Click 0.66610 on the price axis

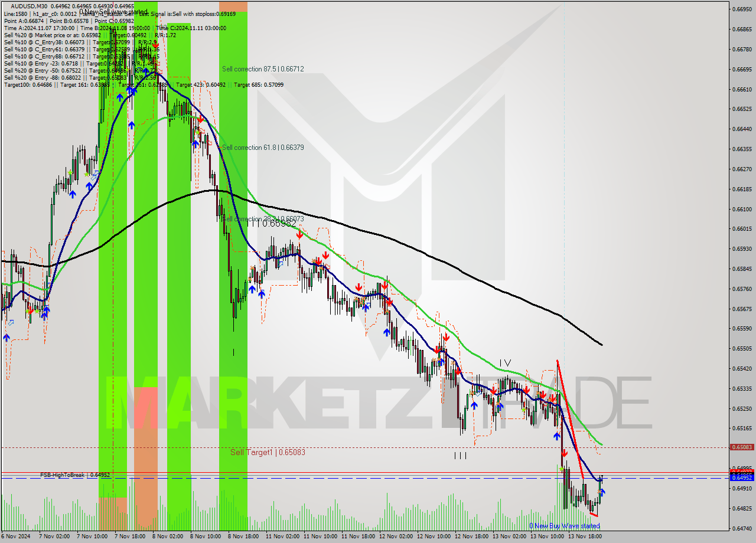coord(742,89)
